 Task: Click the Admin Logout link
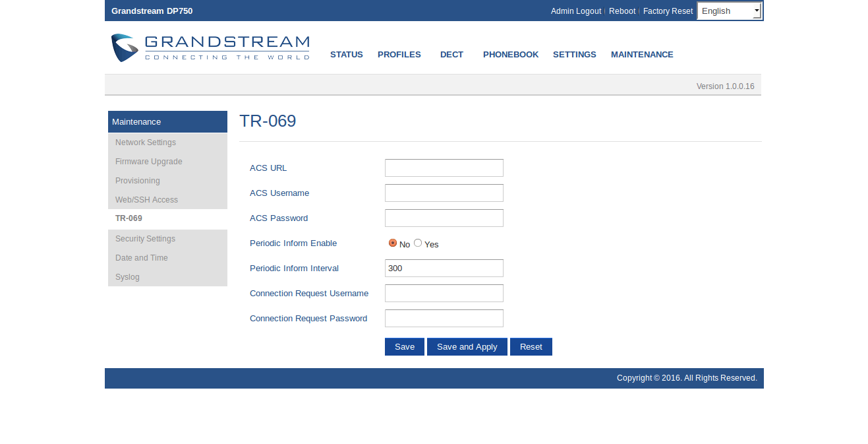[575, 11]
